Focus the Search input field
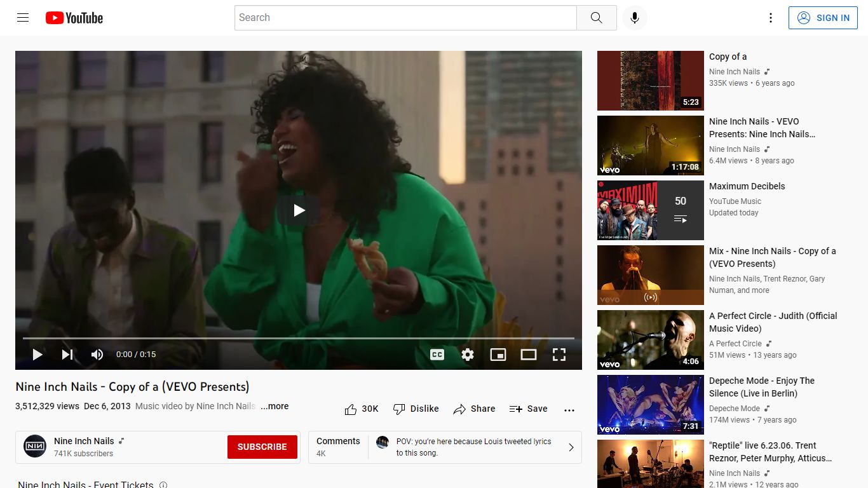 pos(405,18)
